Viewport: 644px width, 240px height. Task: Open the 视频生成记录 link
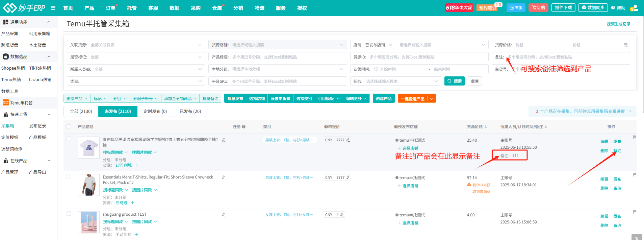point(618,24)
